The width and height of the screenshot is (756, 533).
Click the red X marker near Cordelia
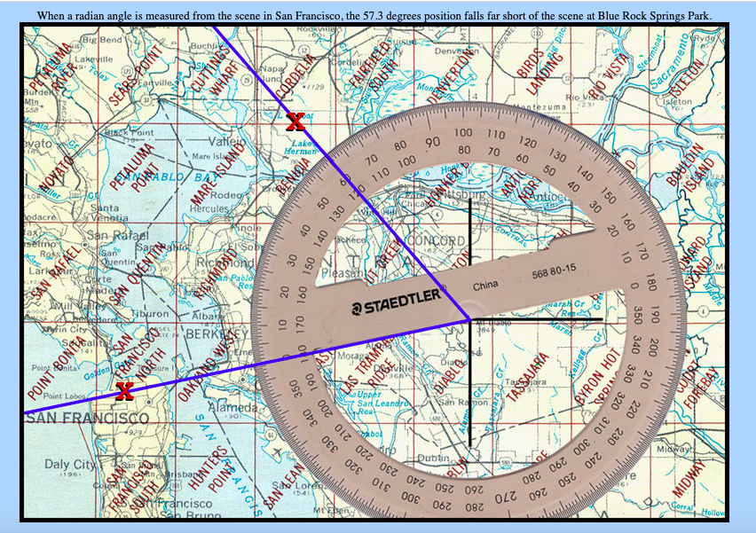tap(295, 121)
